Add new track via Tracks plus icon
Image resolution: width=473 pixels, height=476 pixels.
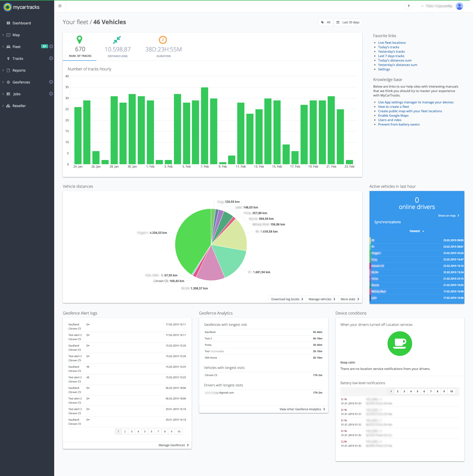tap(51, 58)
